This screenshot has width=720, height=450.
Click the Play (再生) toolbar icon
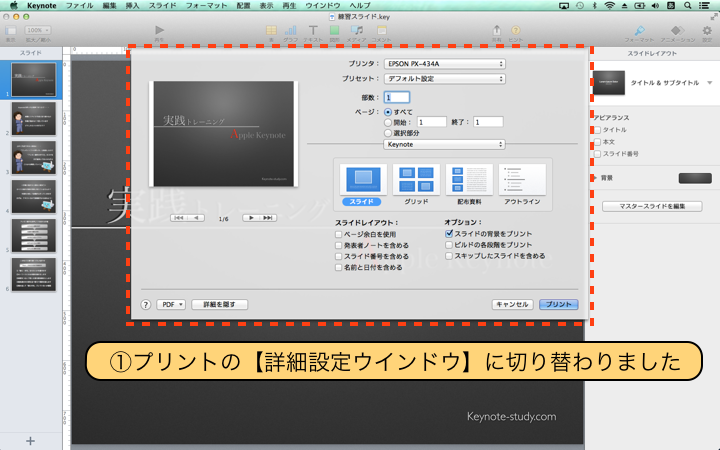[x=159, y=30]
